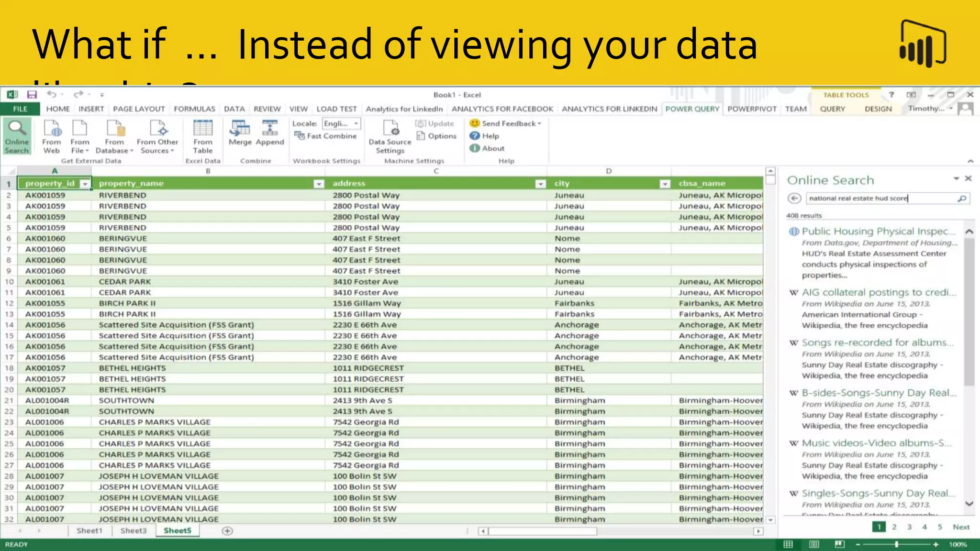Zoom in with the plus button
980x551 pixels.
(x=935, y=544)
